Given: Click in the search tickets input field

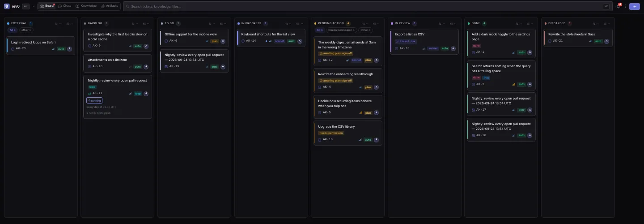Looking at the screenshot, I should click(367, 6).
